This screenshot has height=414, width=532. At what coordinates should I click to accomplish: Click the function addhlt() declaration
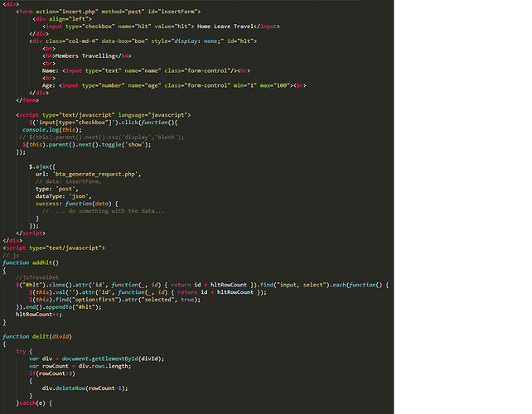31,262
